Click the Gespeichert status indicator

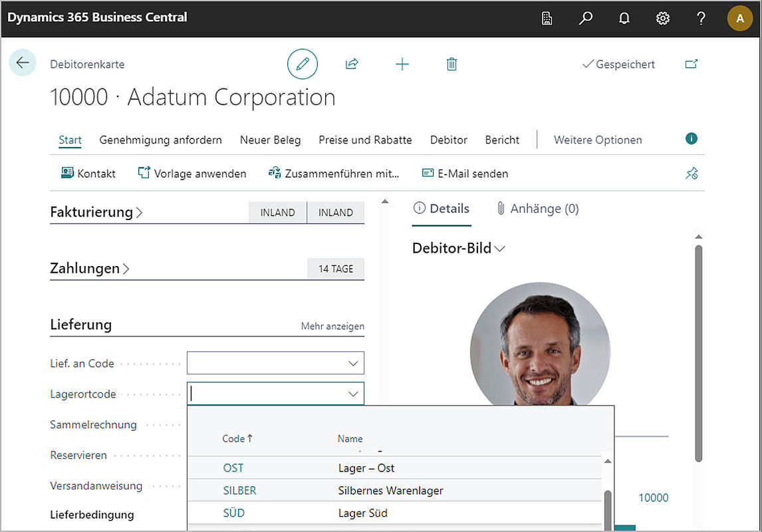pyautogui.click(x=618, y=64)
